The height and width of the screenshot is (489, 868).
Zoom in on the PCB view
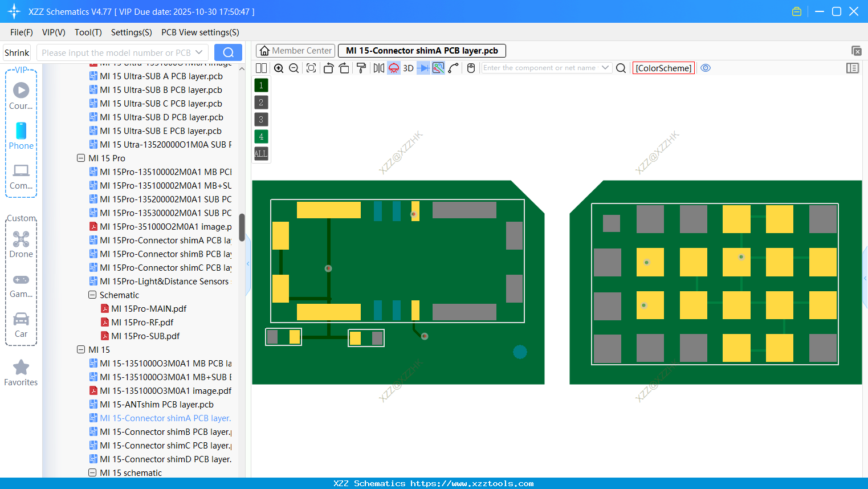(279, 68)
